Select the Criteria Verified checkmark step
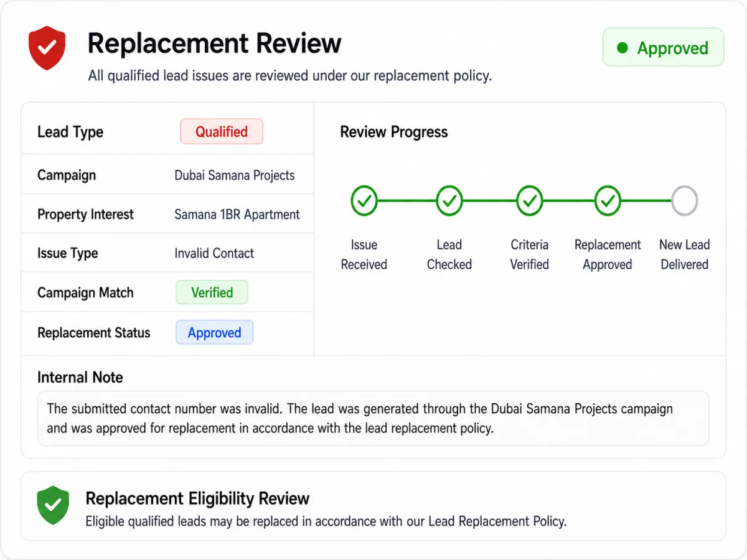 point(529,201)
